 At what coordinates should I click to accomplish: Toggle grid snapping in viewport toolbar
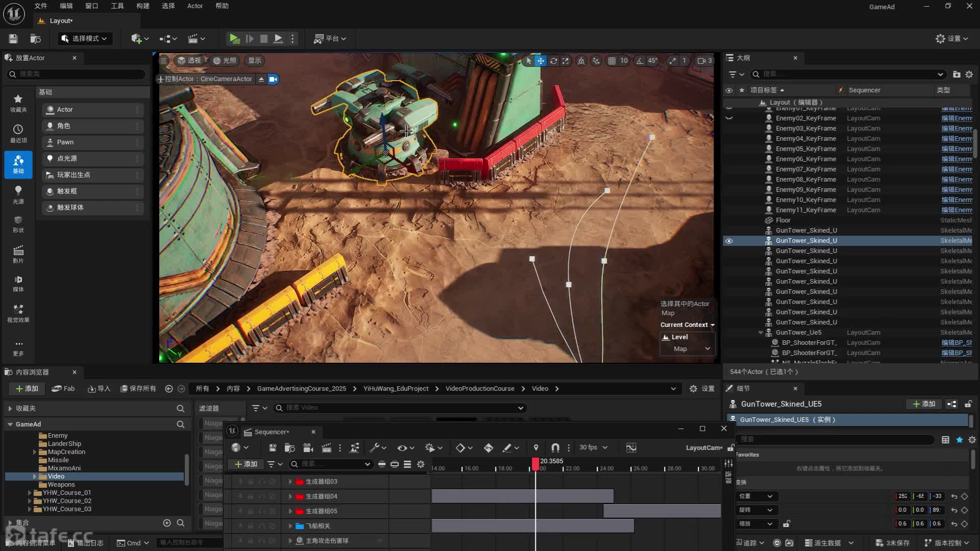[611, 61]
